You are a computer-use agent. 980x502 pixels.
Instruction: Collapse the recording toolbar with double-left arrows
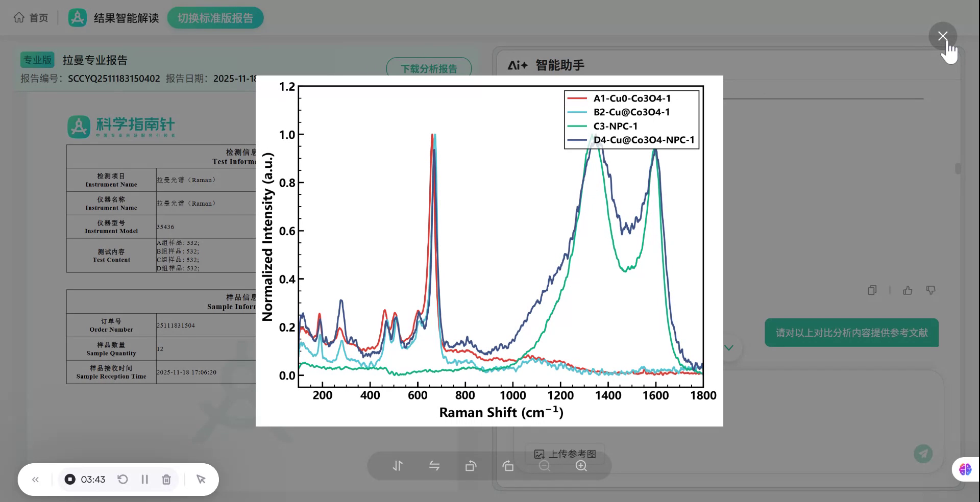tap(35, 479)
